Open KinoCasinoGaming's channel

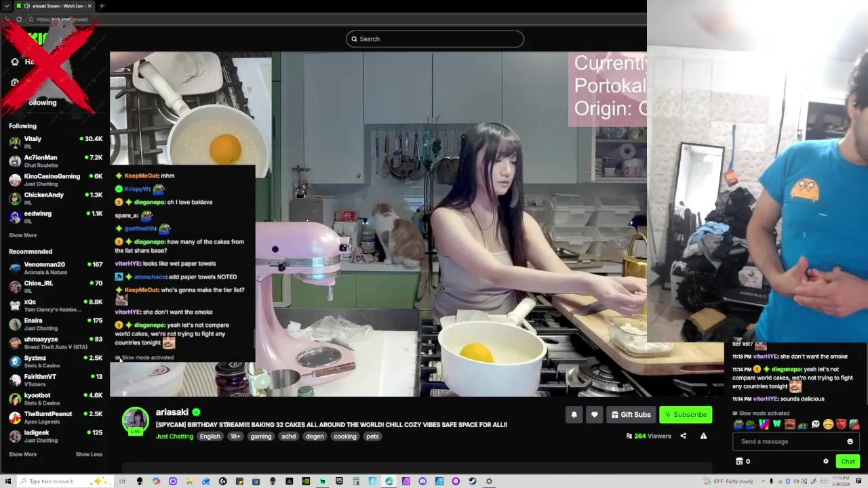tap(56, 180)
